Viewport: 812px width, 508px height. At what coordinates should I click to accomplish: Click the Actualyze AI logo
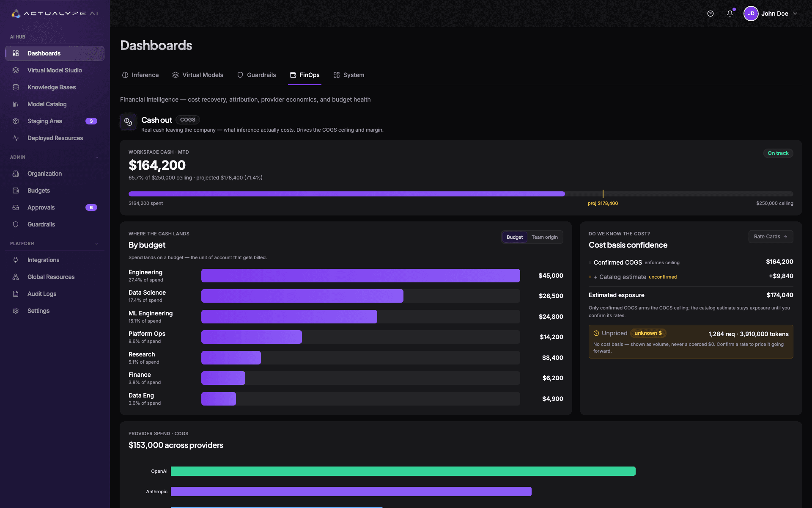(x=55, y=14)
